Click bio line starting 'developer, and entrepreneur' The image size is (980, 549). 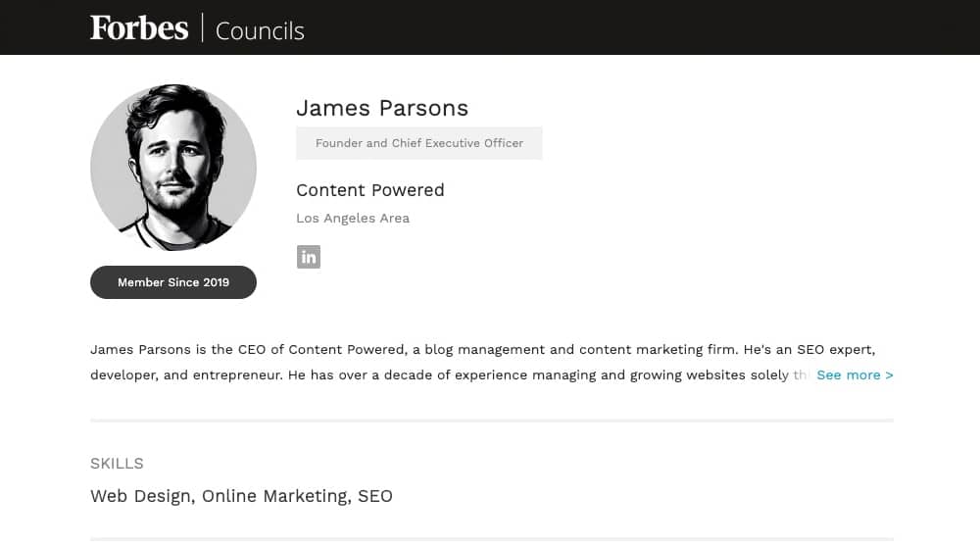[449, 375]
